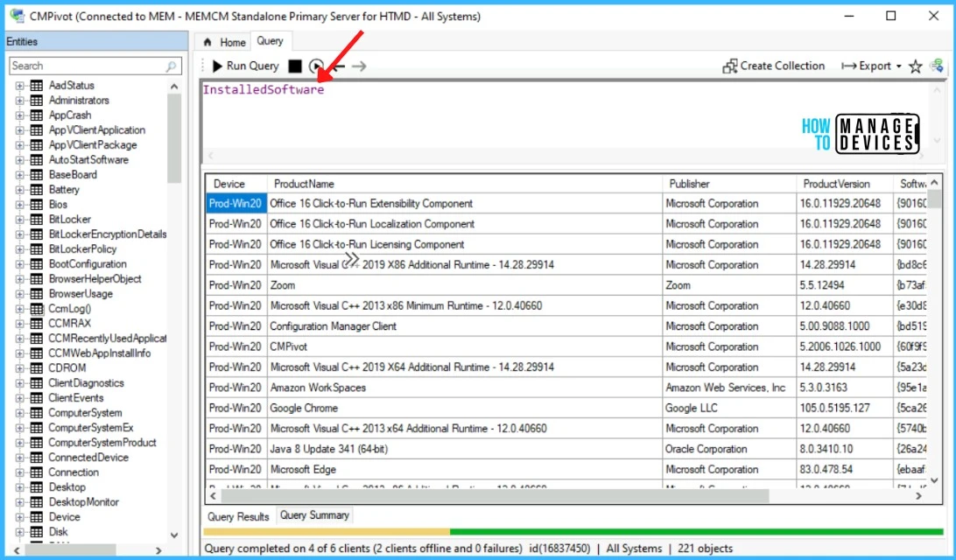Click the table icon beside Bios
Viewport: 956px width, 560px height.
[x=37, y=204]
